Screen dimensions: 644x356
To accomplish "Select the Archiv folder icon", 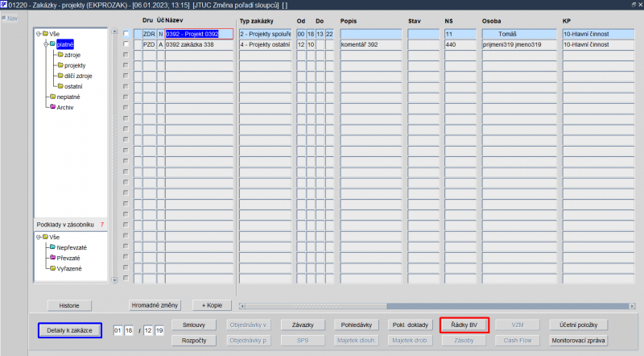I will [x=52, y=107].
